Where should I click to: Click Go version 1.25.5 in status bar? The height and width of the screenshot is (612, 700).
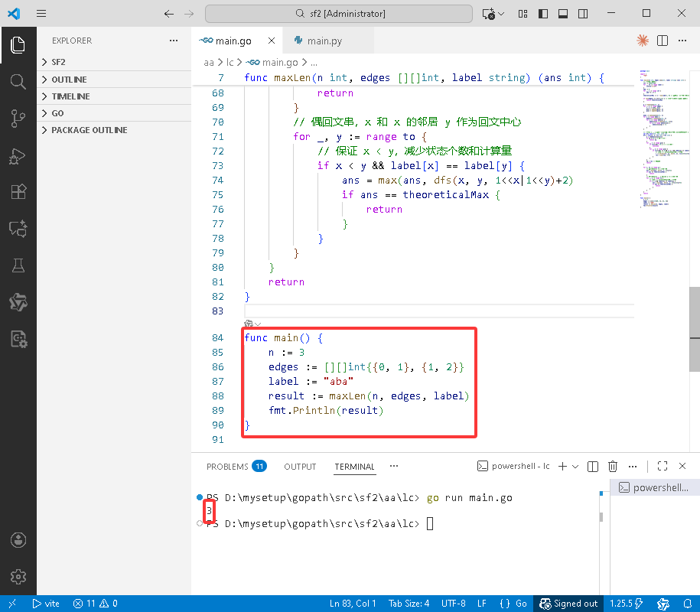(x=626, y=604)
